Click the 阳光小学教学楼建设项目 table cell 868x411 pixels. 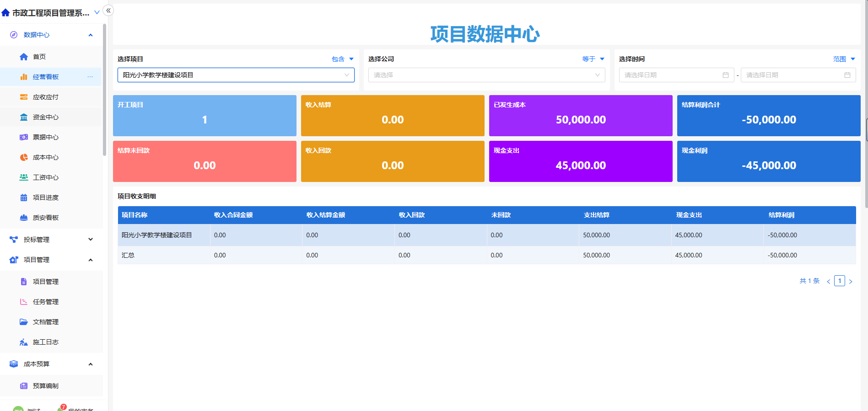coord(164,235)
